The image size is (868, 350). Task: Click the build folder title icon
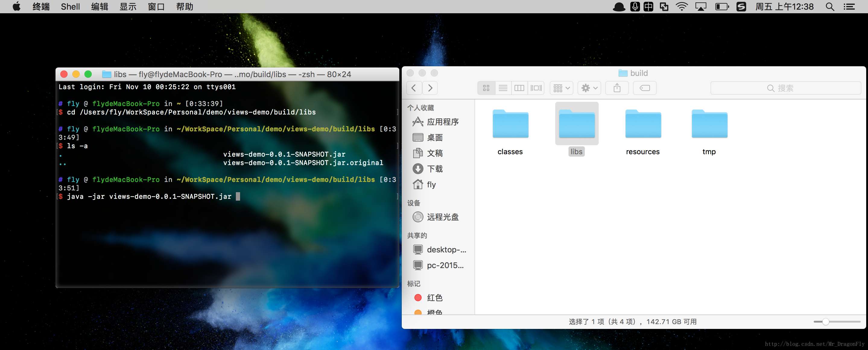[x=623, y=73]
